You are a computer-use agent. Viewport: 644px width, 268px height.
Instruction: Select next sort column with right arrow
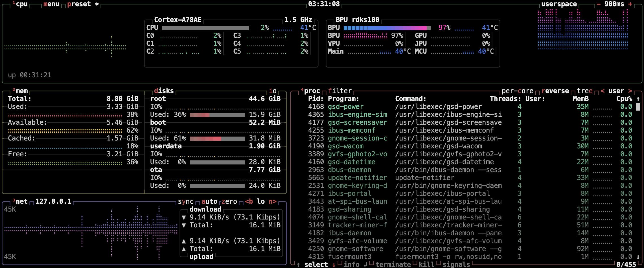[x=630, y=91]
